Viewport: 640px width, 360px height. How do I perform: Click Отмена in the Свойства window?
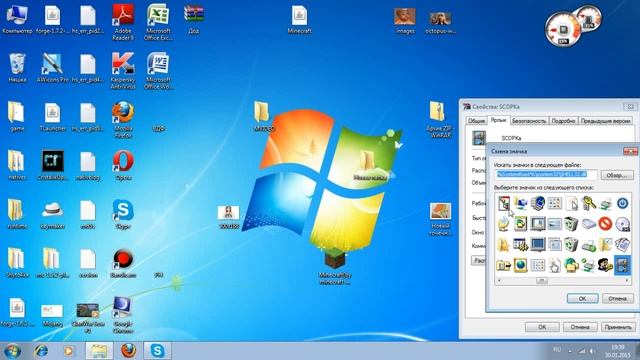[580, 327]
